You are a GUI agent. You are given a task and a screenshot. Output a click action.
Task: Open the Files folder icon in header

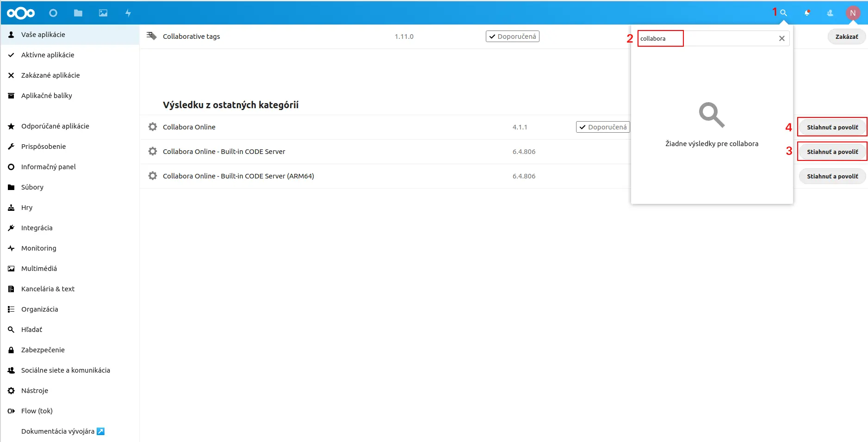coord(78,13)
